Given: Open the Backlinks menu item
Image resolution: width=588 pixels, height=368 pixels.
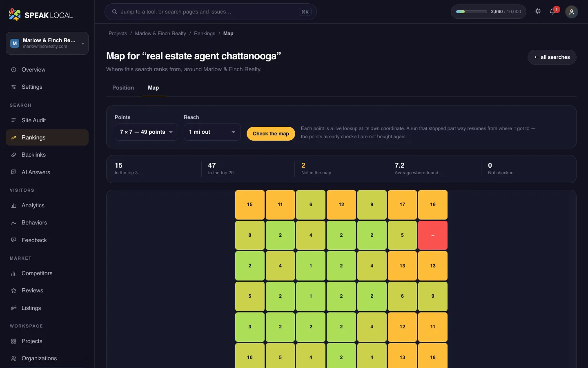Looking at the screenshot, I should (x=47, y=155).
